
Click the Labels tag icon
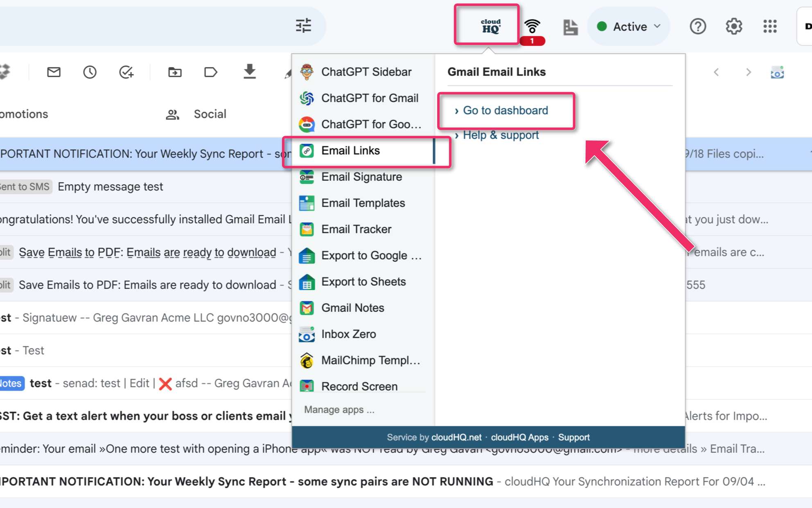(x=210, y=73)
